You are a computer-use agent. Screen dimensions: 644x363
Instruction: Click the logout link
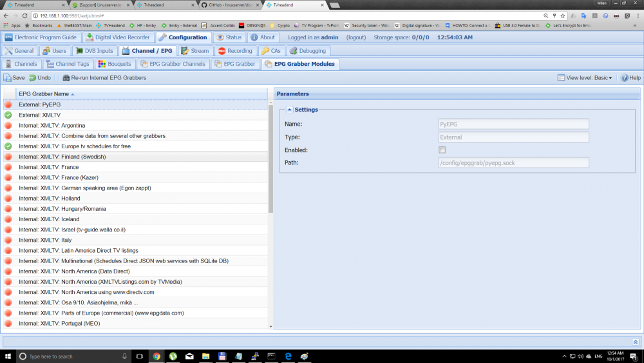click(355, 37)
